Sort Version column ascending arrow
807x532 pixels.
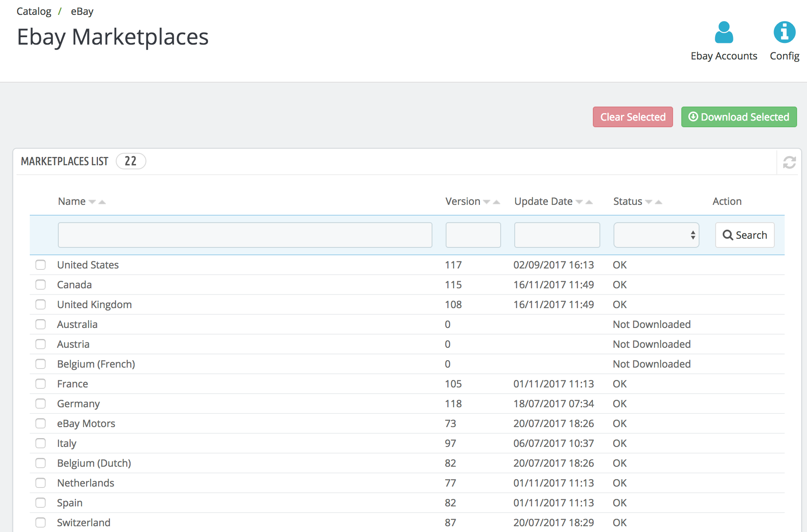[x=497, y=202]
